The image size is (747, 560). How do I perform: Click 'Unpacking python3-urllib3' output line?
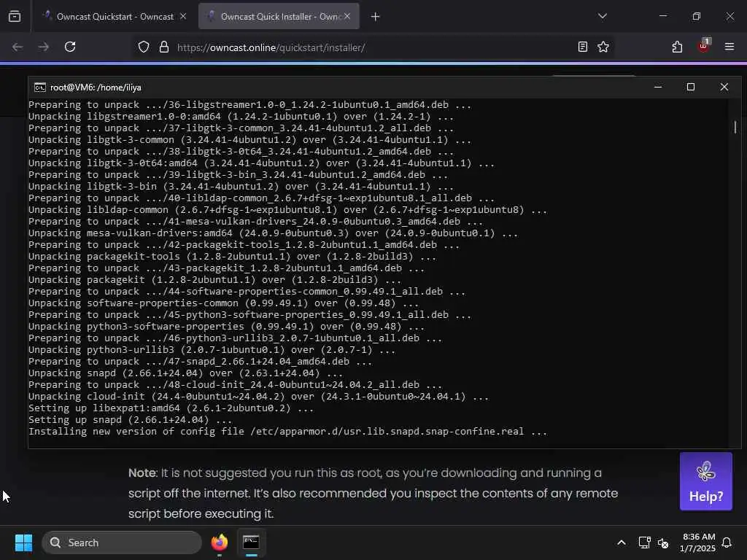pyautogui.click(x=212, y=350)
